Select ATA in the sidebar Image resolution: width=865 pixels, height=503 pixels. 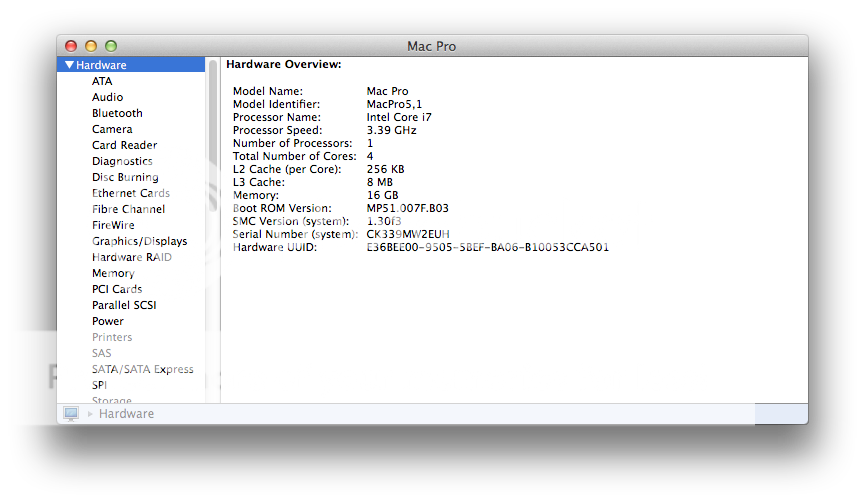[102, 81]
